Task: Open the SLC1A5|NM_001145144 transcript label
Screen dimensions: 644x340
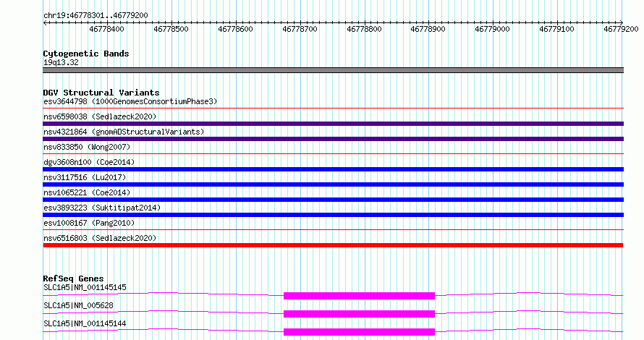Action: [85, 323]
